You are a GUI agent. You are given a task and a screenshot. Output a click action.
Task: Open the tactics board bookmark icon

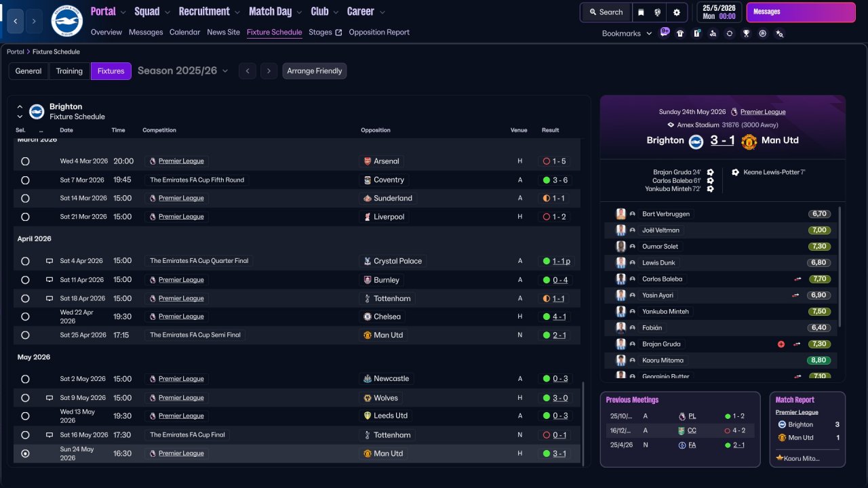pyautogui.click(x=696, y=33)
